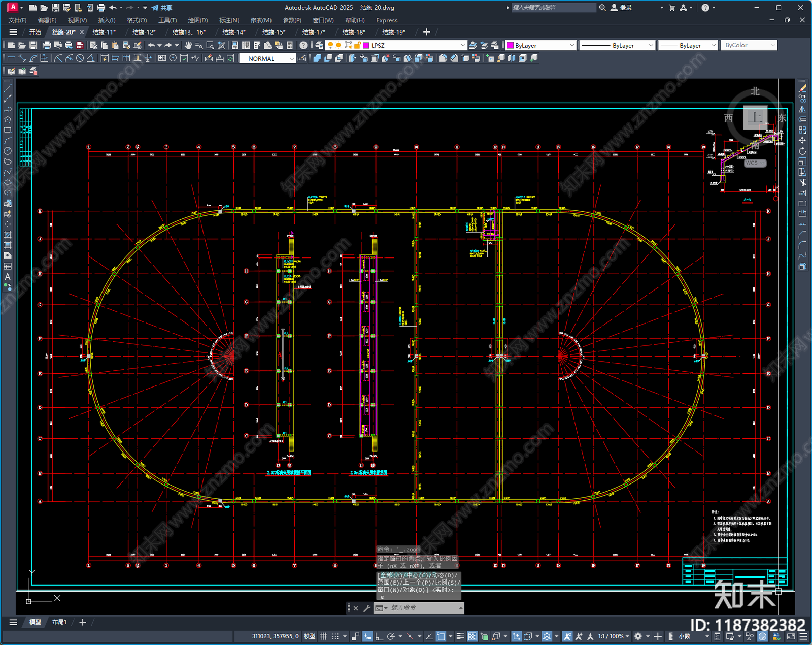Select the Line tool in left toolbar
This screenshot has height=645, width=812.
pyautogui.click(x=8, y=88)
